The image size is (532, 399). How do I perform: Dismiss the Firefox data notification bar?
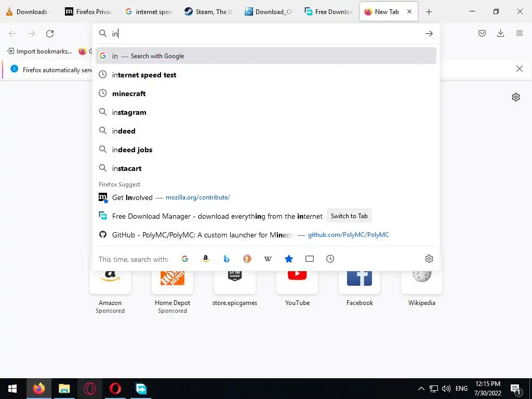519,69
